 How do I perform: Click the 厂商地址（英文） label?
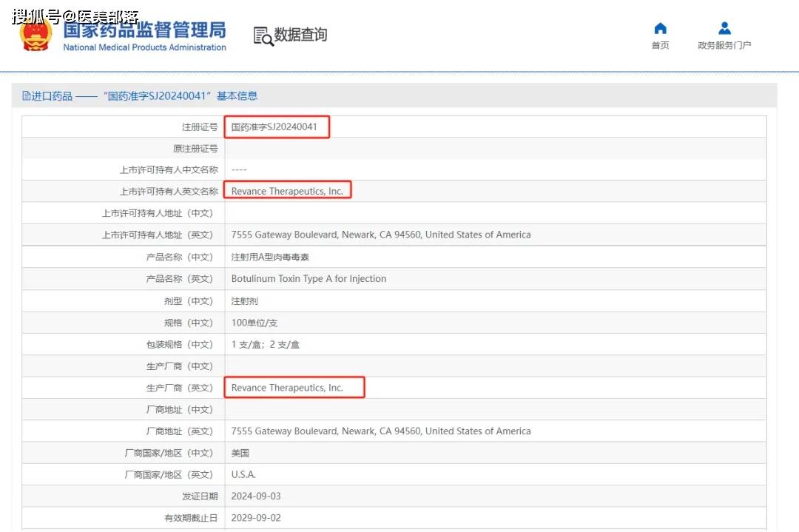point(179,431)
